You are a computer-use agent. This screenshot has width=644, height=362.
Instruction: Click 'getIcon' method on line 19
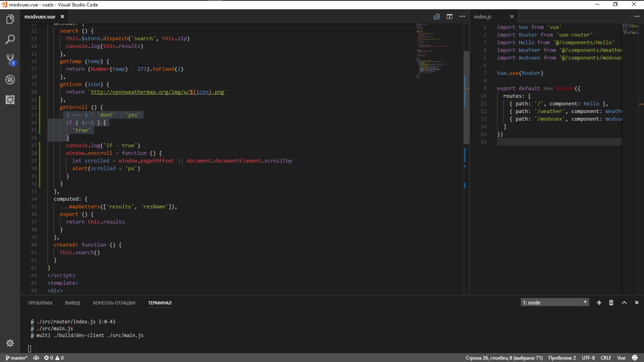point(71,84)
